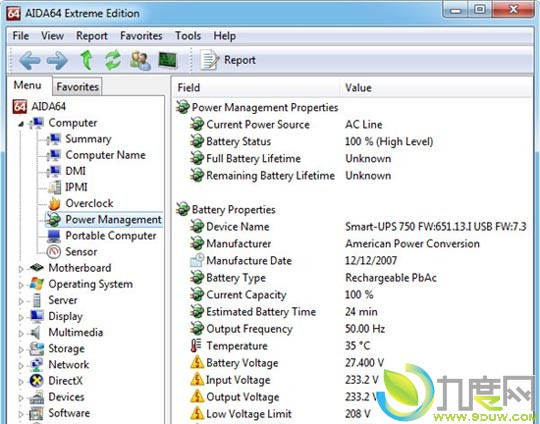Screen dimensions: 540x424
Task: Click the Power Management Properties group header
Action: click(257, 107)
